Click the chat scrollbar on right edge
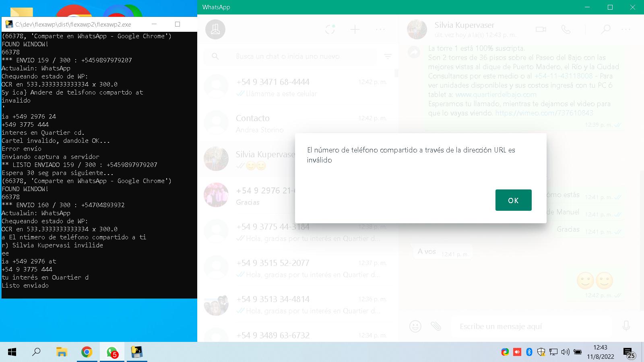The image size is (644, 362). [641, 241]
